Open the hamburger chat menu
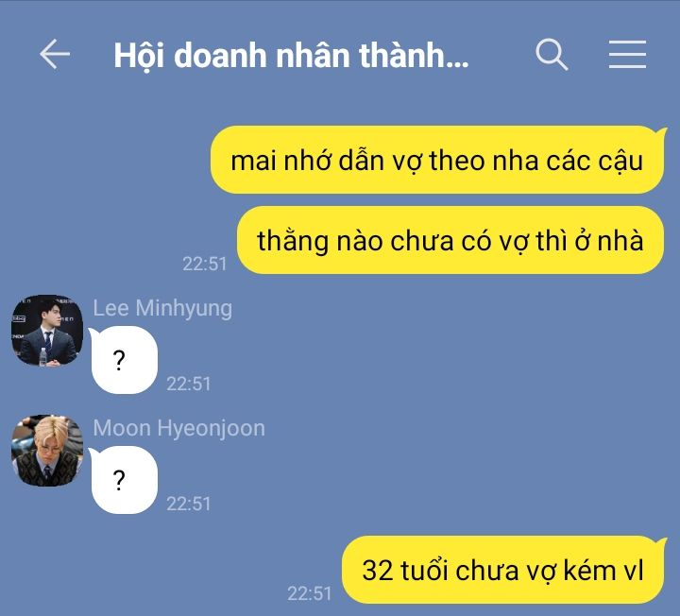680x616 pixels. [627, 55]
